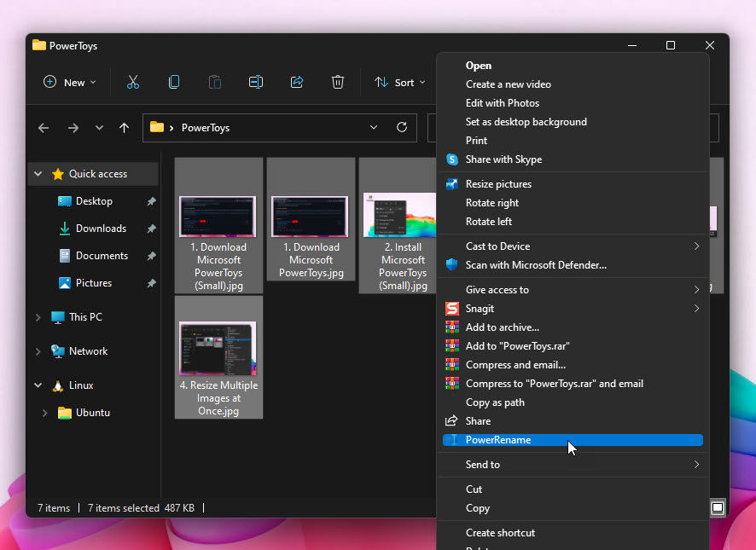Choose Edit with Photos
The image size is (756, 550).
click(573, 103)
